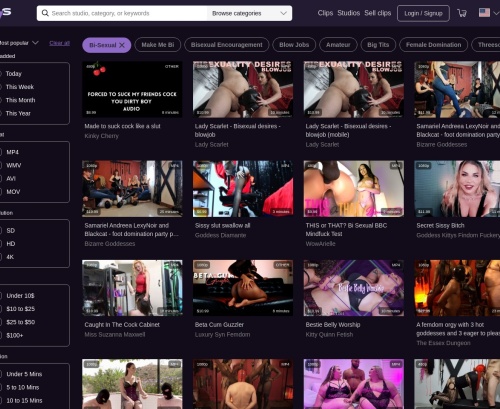Open the Bestie Belly Worship thumbnail
This screenshot has height=409, width=500.
354,288
